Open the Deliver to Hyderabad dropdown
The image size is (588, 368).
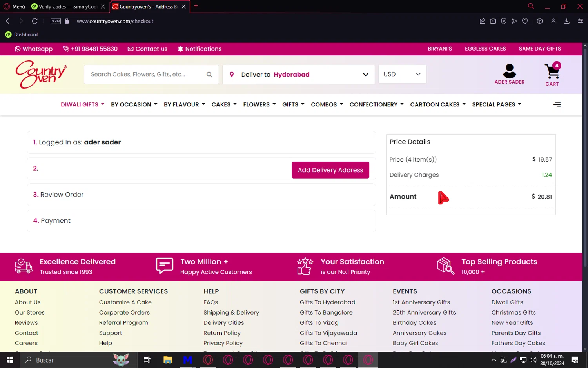[298, 75]
